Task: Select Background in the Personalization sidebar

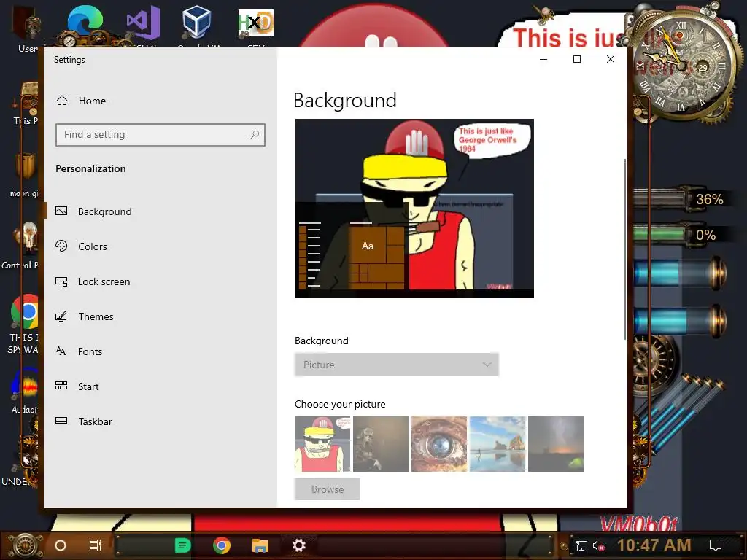Action: pyautogui.click(x=104, y=211)
